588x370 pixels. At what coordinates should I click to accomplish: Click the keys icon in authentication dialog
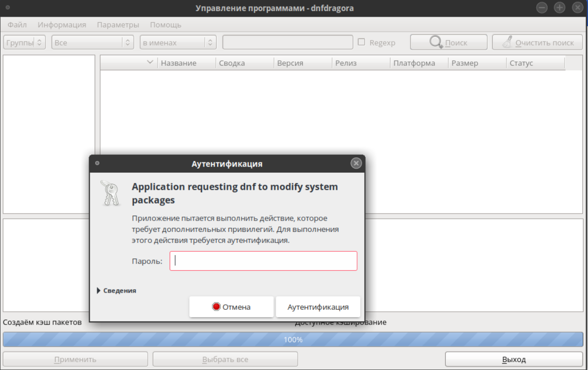tap(110, 193)
